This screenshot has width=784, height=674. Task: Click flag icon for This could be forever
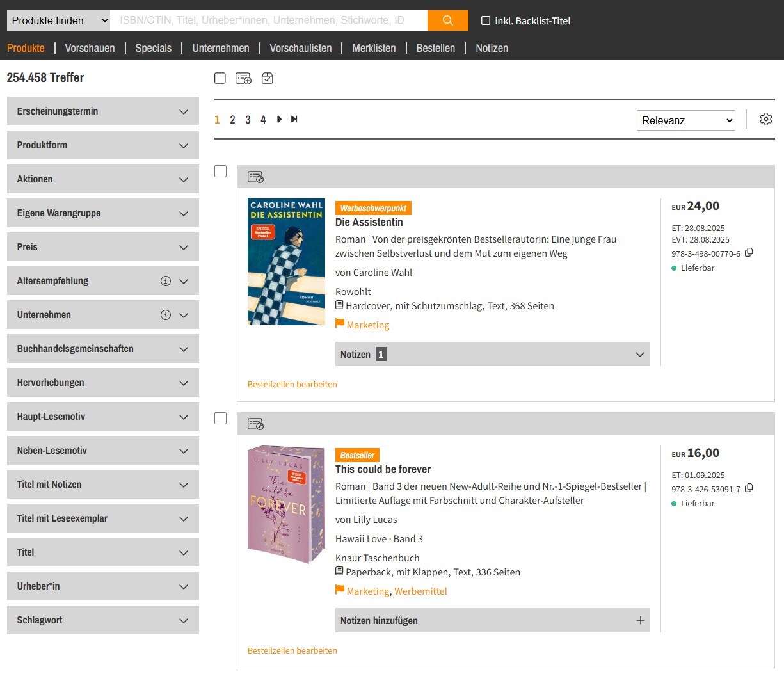[x=340, y=590]
